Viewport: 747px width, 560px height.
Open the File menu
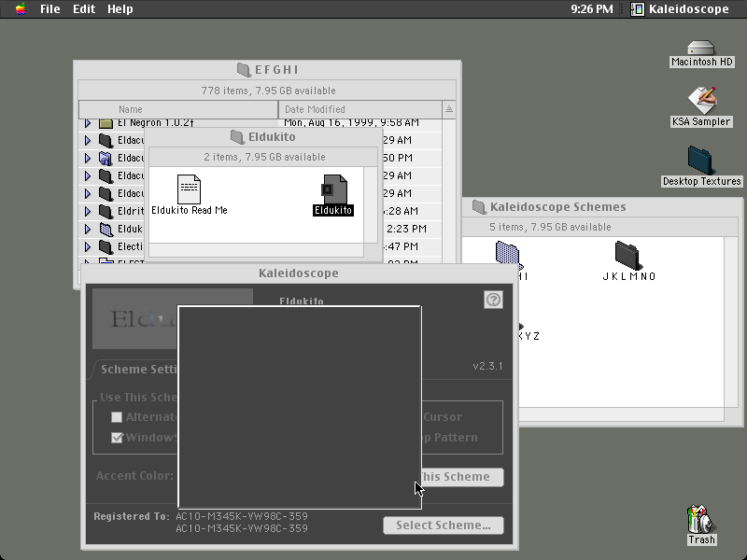[50, 9]
